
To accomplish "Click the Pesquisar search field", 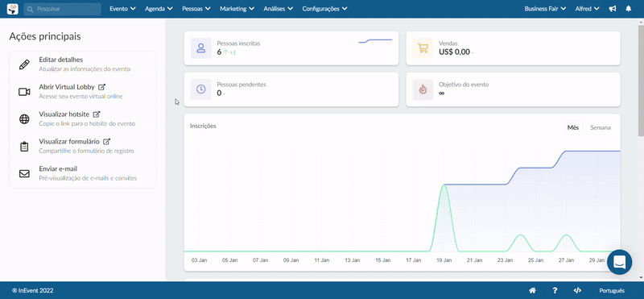I will click(63, 9).
